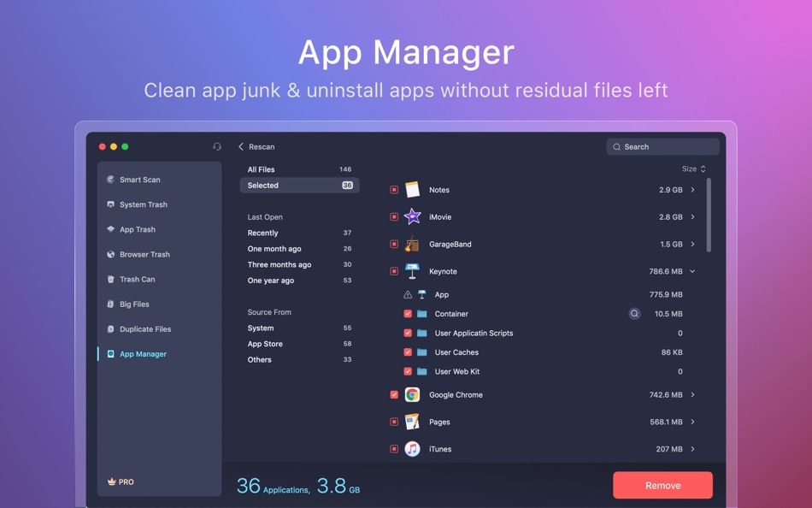The height and width of the screenshot is (508, 812).
Task: Uncheck the User Web Kit checkbox
Action: (x=408, y=371)
